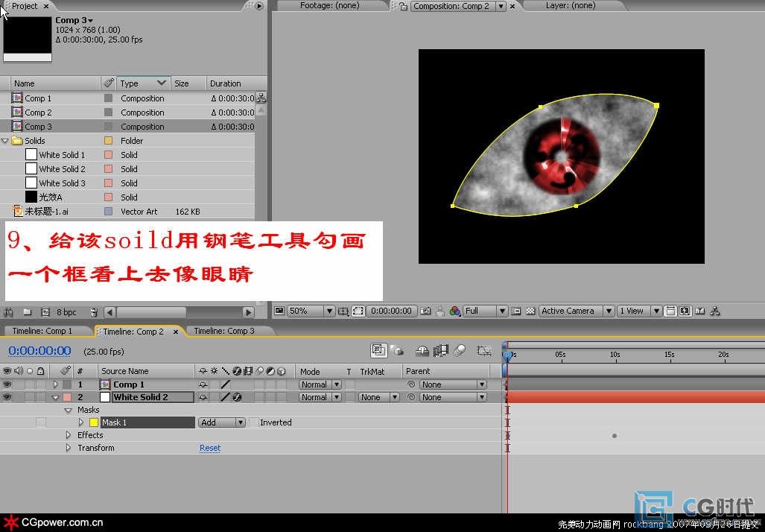Click the 8 bpc color depth button
765x532 pixels.
pos(65,312)
